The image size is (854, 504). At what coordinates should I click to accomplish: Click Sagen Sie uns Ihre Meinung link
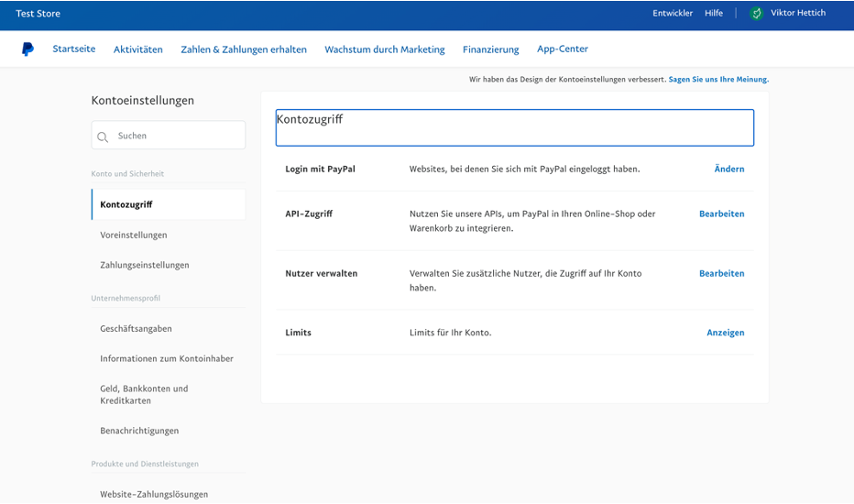tap(718, 80)
